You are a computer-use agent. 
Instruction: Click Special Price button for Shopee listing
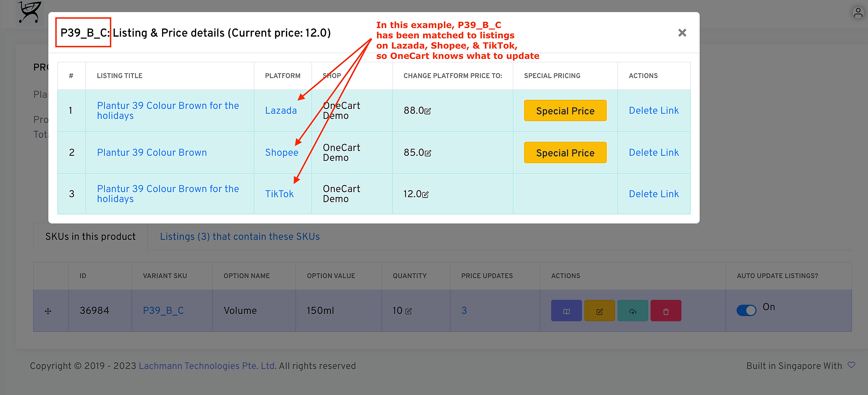click(x=565, y=153)
